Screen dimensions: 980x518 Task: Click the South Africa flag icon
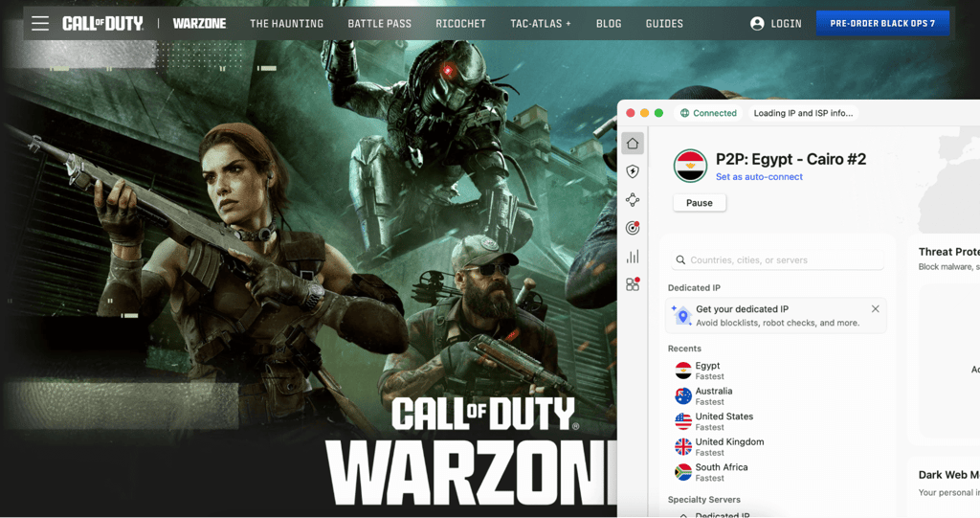point(683,472)
